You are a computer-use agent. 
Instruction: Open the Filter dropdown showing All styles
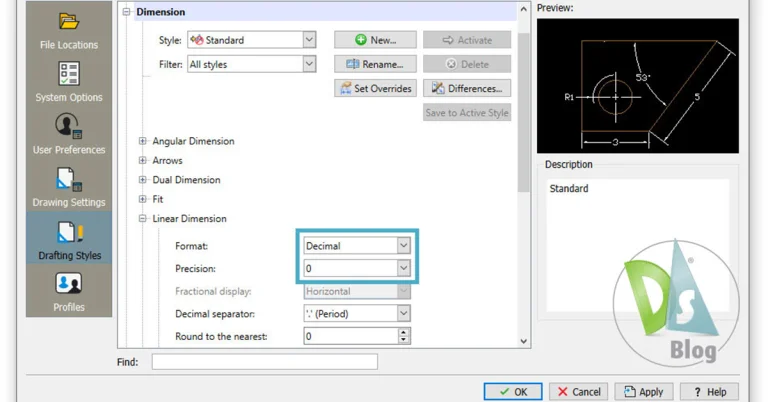coord(309,64)
